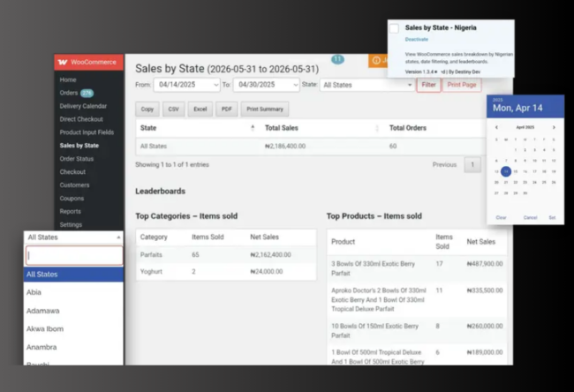This screenshot has width=574, height=392.
Task: Open Direct Checkout menu item
Action: 81,119
